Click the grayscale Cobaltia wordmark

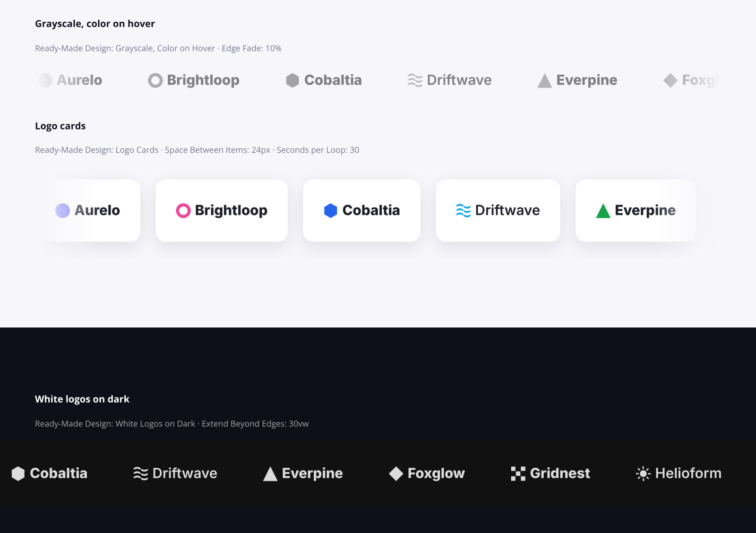point(333,80)
